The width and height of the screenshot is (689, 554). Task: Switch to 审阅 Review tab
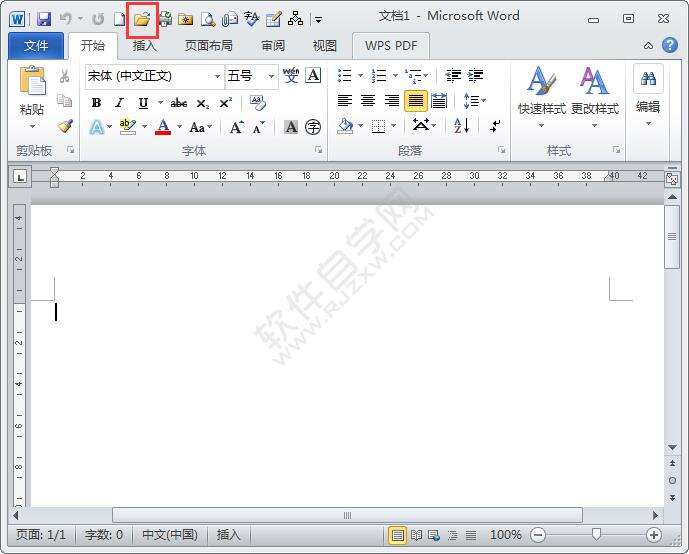[x=273, y=46]
